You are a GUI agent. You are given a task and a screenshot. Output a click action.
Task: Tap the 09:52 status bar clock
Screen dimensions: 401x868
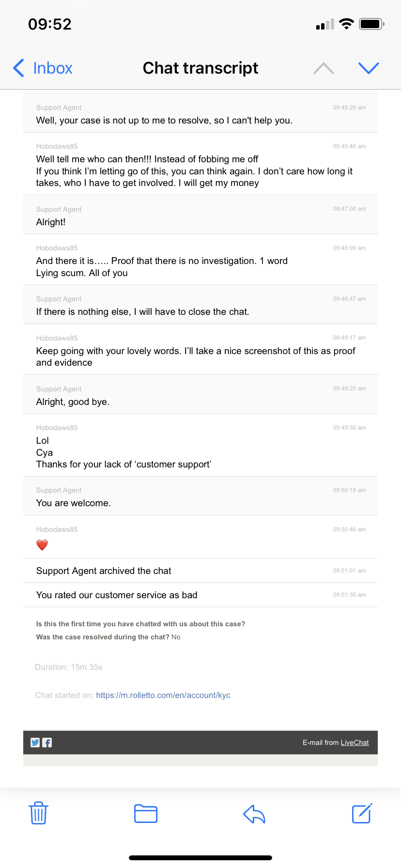click(50, 24)
